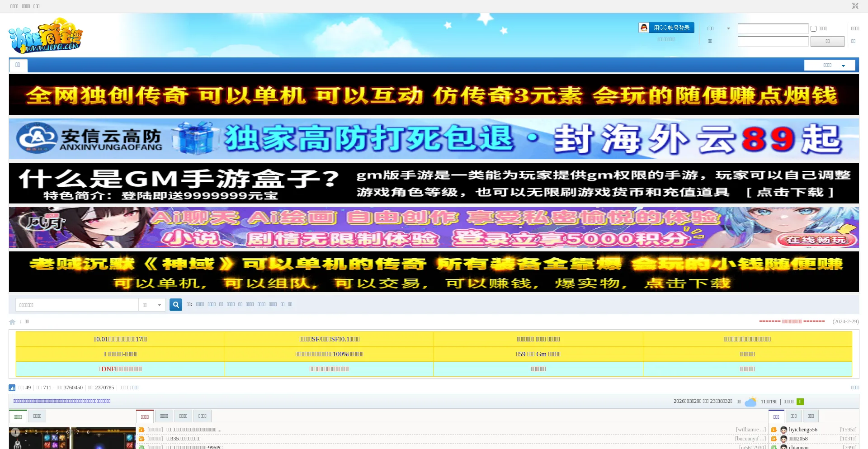
Task: Select the blue-outlined tab above the user list
Action: [776, 416]
